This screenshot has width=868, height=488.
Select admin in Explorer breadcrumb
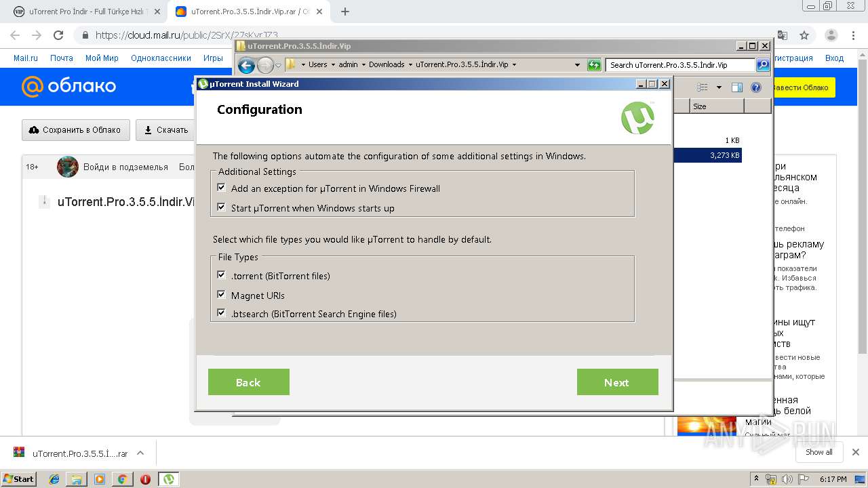point(348,64)
